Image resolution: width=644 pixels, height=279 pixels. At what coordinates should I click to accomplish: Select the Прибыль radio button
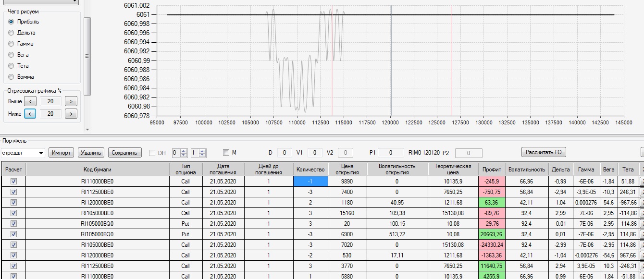click(11, 22)
